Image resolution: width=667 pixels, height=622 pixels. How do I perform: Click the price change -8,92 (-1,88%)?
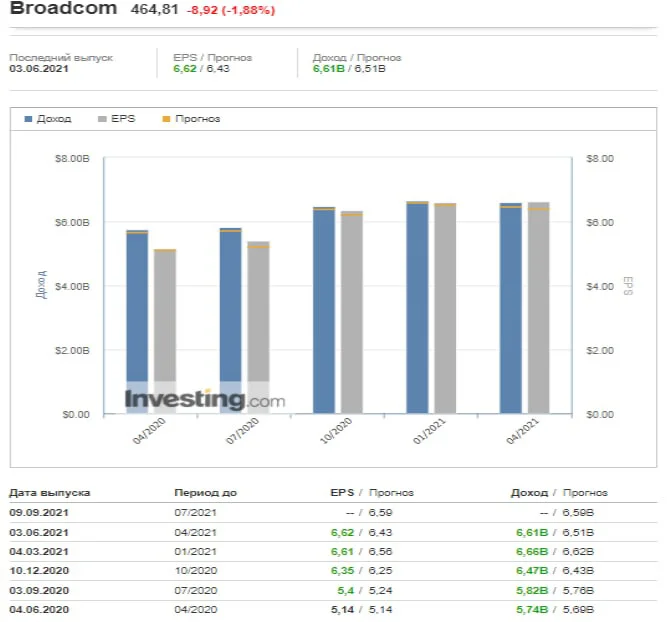pyautogui.click(x=231, y=10)
